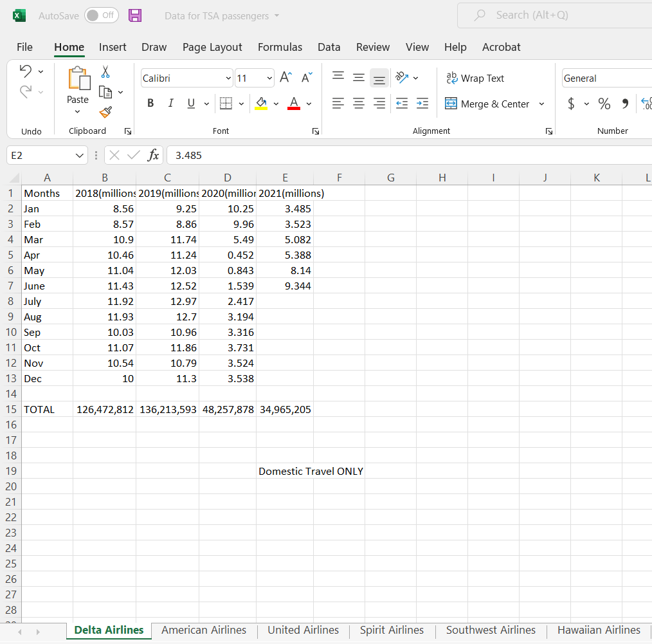Apply yellow Fill Color bucket
Screen dimensions: 652x644
click(261, 103)
